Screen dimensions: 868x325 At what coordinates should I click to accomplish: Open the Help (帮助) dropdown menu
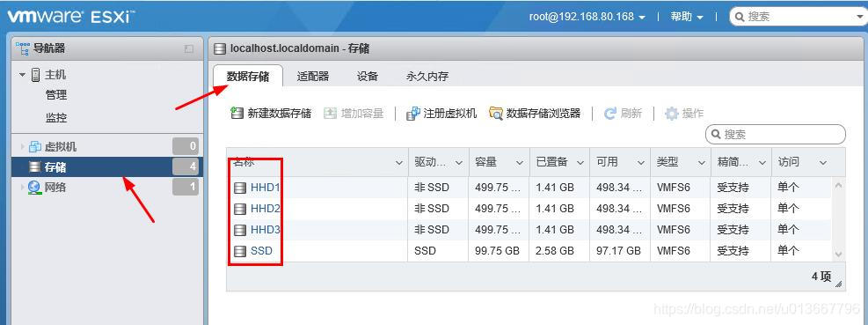click(x=687, y=17)
